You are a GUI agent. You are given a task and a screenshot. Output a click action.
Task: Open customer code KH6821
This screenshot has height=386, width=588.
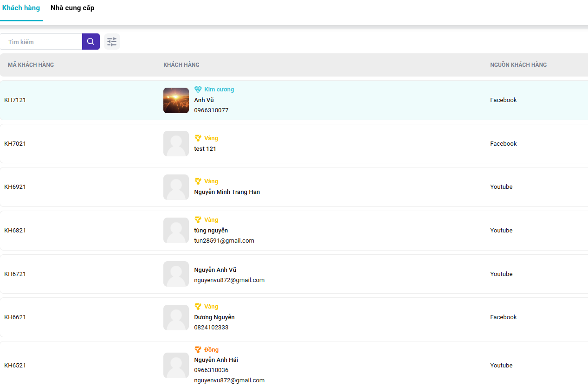(15, 231)
